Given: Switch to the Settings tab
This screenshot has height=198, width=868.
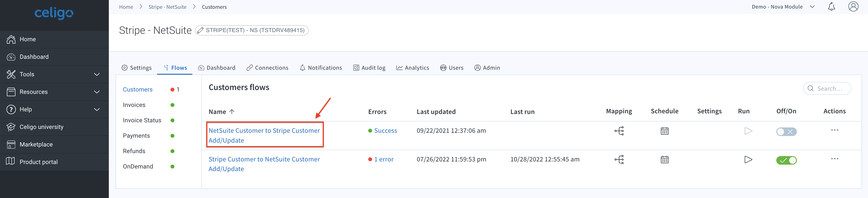Looking at the screenshot, I should pos(136,68).
